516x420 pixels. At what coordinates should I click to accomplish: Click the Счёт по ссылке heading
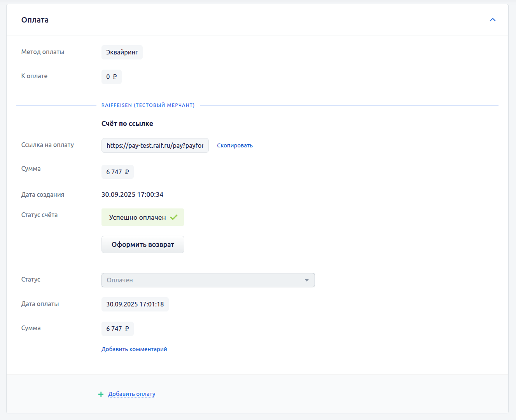pos(127,124)
